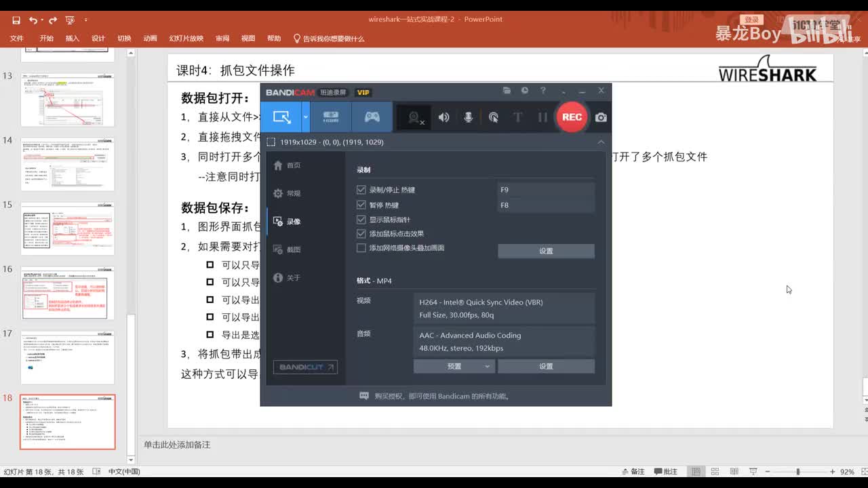868x488 pixels.
Task: Open output folder icon in Bandicam title bar
Action: 507,91
